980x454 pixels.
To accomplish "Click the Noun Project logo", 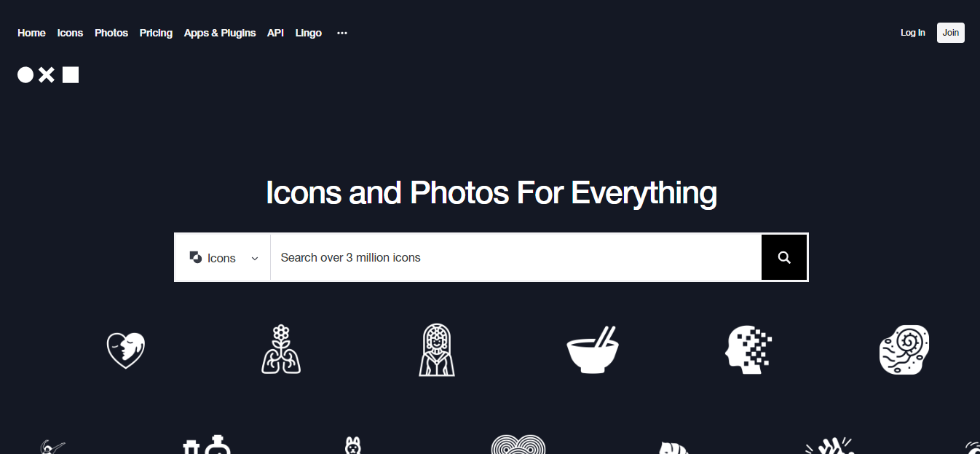I will pyautogui.click(x=48, y=74).
